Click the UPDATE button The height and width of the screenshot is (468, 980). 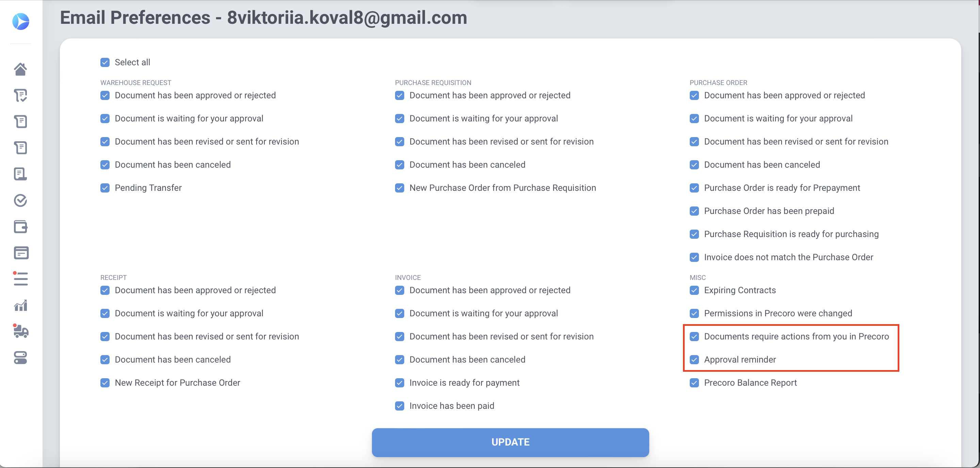click(x=510, y=442)
